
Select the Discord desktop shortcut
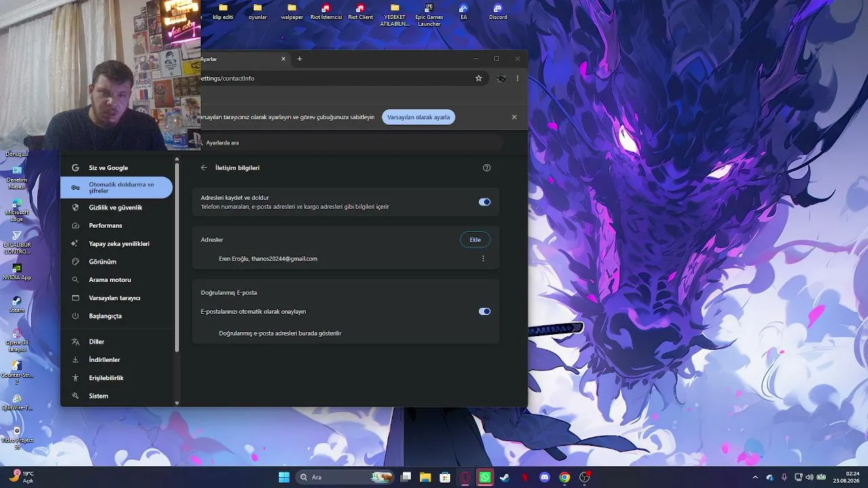(498, 12)
